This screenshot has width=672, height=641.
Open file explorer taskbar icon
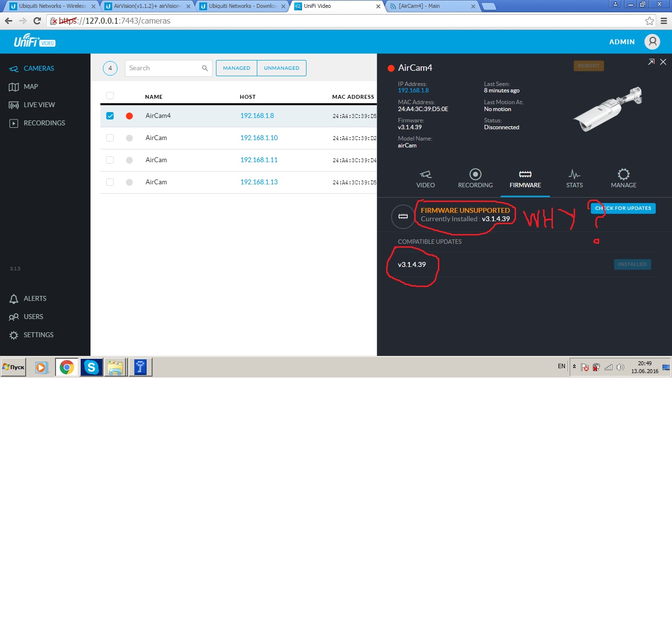(115, 367)
